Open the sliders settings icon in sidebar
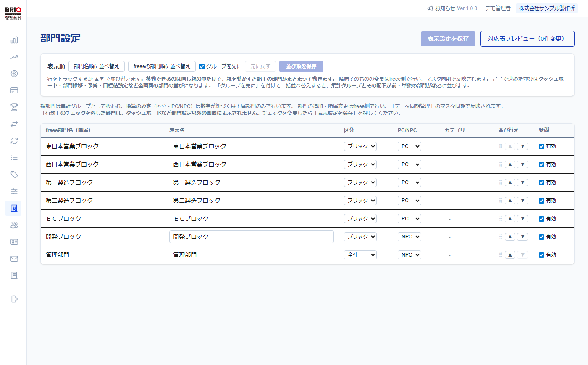Screen dimensions: 588x365 pyautogui.click(x=14, y=191)
